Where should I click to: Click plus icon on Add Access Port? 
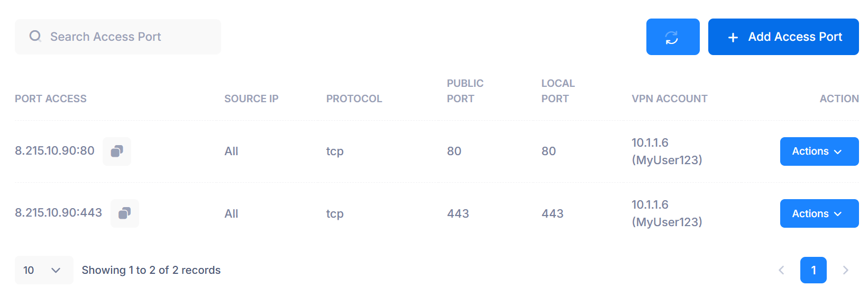[x=733, y=37]
